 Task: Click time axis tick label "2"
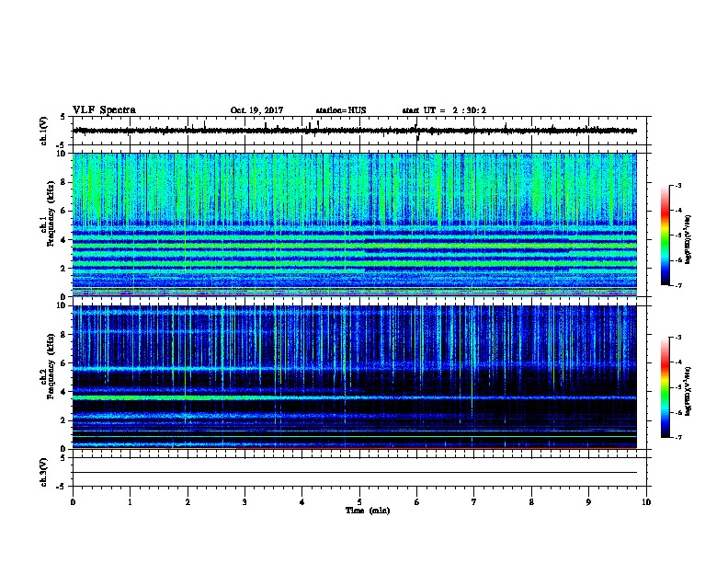tap(188, 501)
